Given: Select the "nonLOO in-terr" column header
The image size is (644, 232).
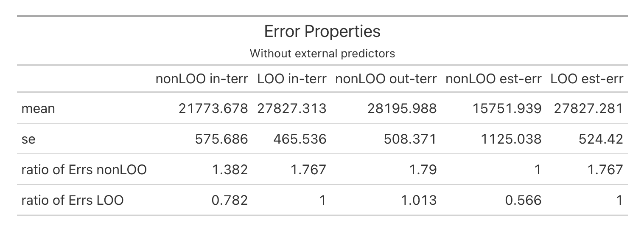Looking at the screenshot, I should [x=202, y=79].
